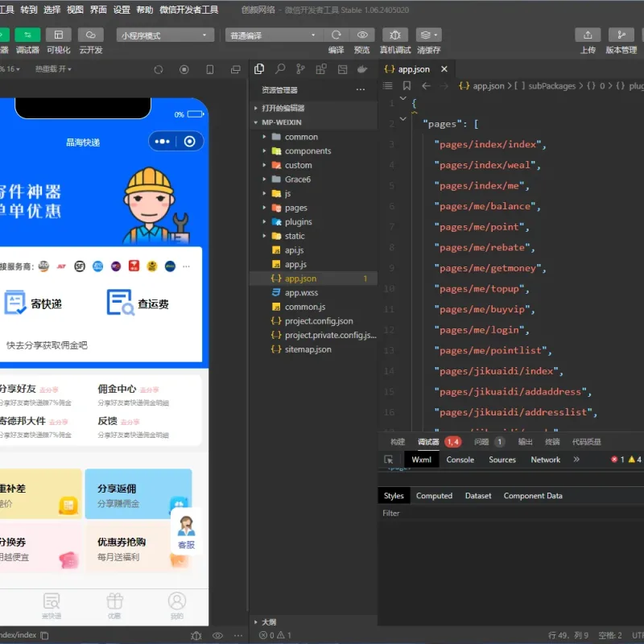This screenshot has width=644, height=644.
Task: Toggle the debugger panel button in toolbar
Action: coord(27,35)
